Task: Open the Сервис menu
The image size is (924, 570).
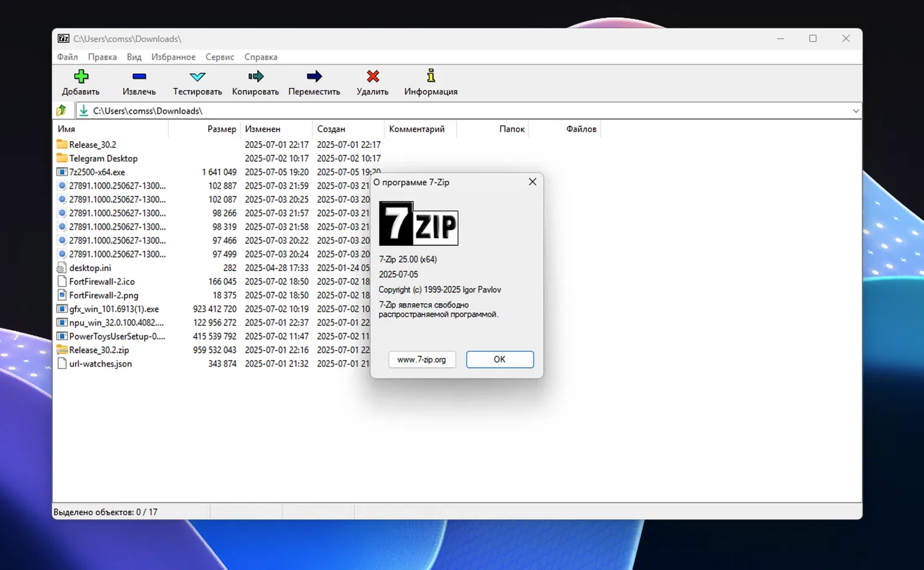Action: 220,57
